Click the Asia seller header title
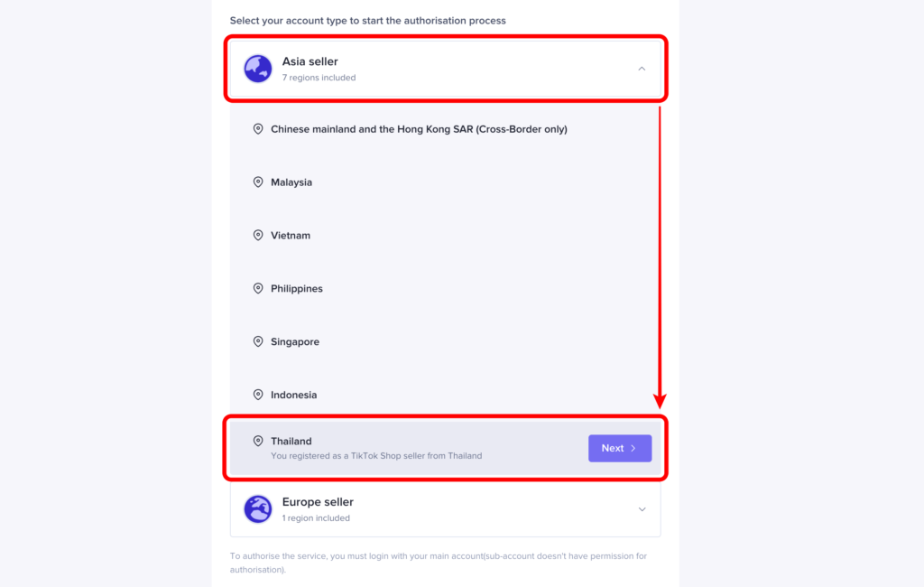 click(x=310, y=61)
